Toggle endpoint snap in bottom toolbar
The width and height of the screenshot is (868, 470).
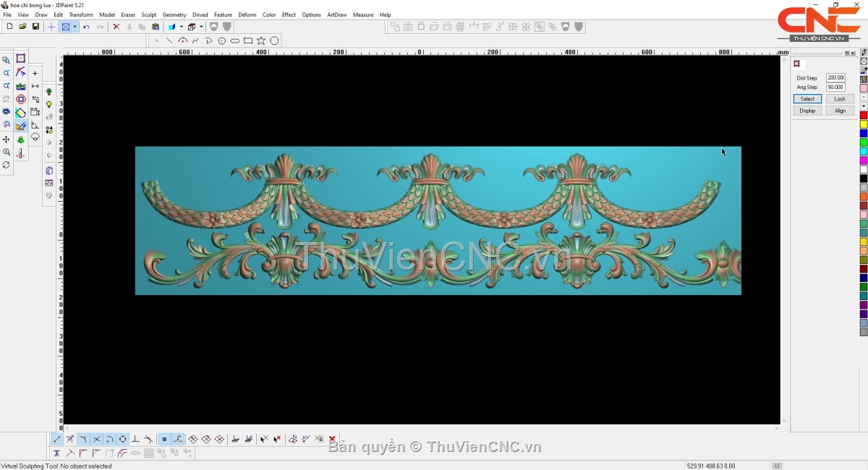(x=57, y=439)
